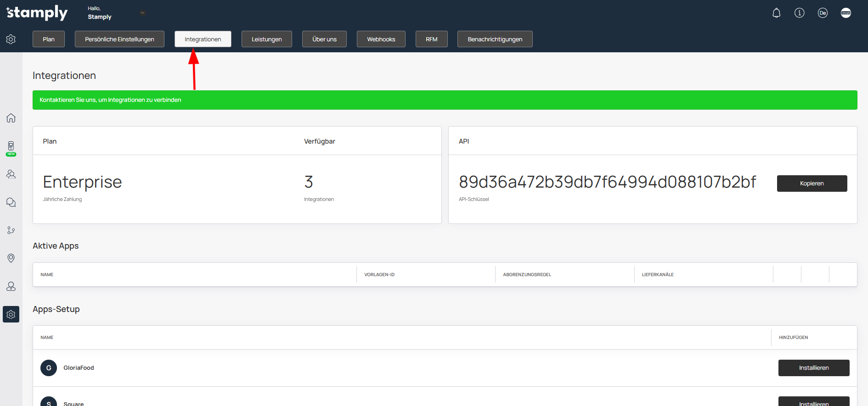Open the De language selector

tap(822, 13)
